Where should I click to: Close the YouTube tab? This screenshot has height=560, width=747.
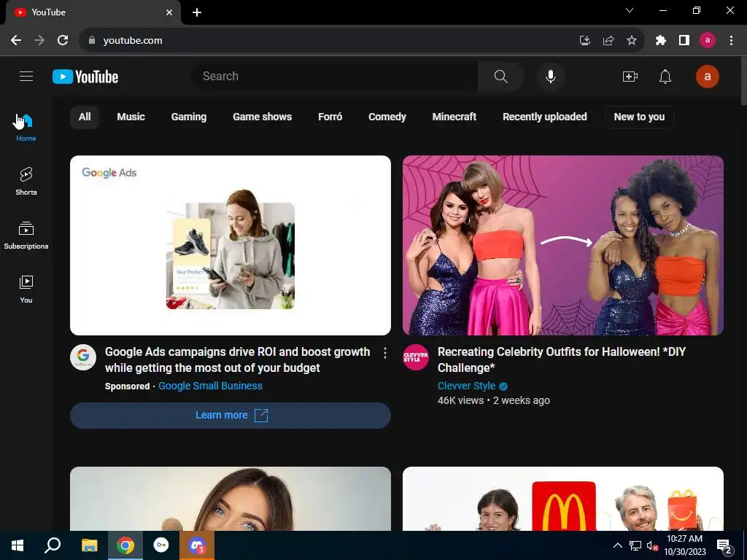tap(169, 12)
